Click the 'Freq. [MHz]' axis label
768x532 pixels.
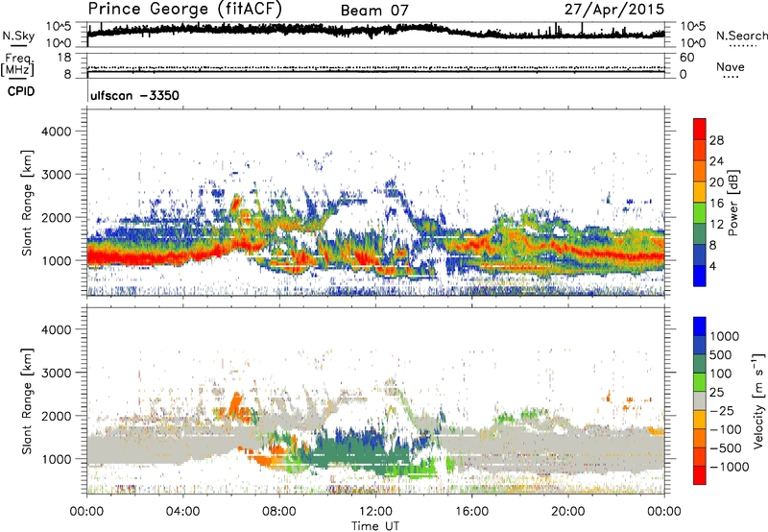pyautogui.click(x=18, y=64)
